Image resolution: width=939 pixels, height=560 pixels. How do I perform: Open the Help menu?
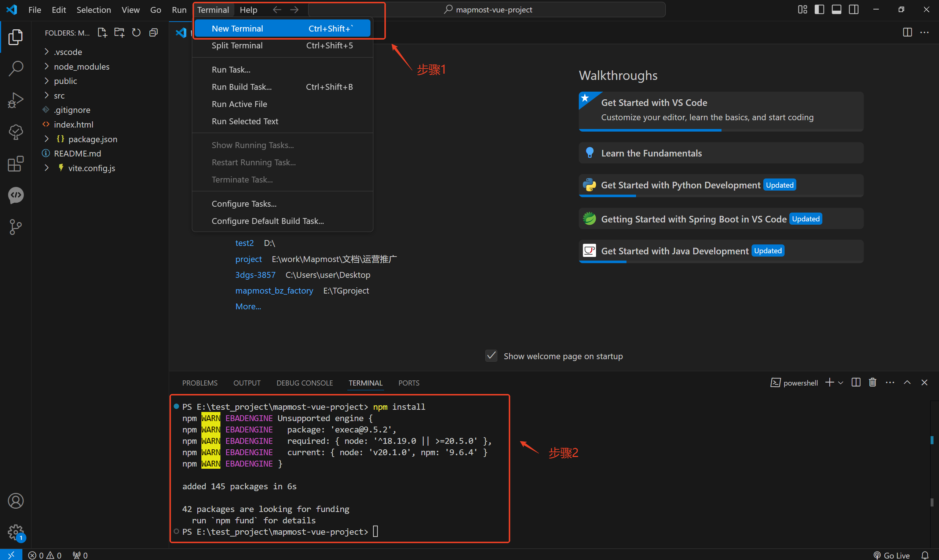click(x=248, y=10)
